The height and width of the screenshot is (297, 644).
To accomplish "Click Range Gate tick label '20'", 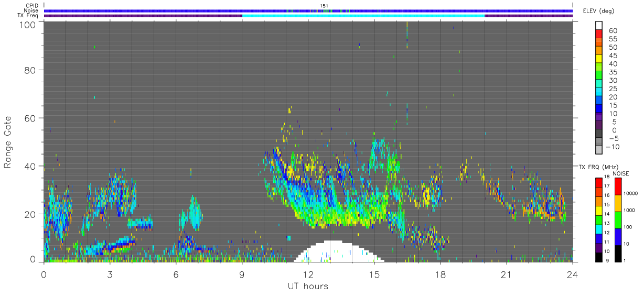I will pyautogui.click(x=29, y=214).
